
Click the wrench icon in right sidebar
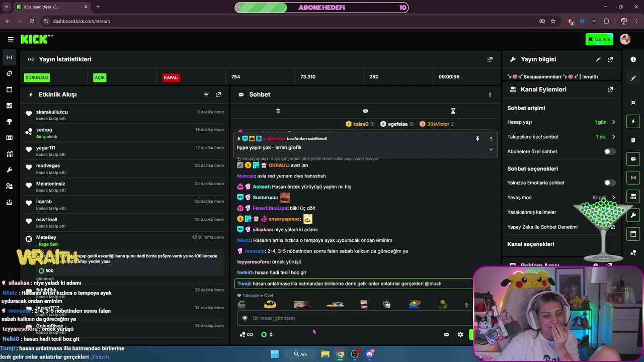point(633,215)
